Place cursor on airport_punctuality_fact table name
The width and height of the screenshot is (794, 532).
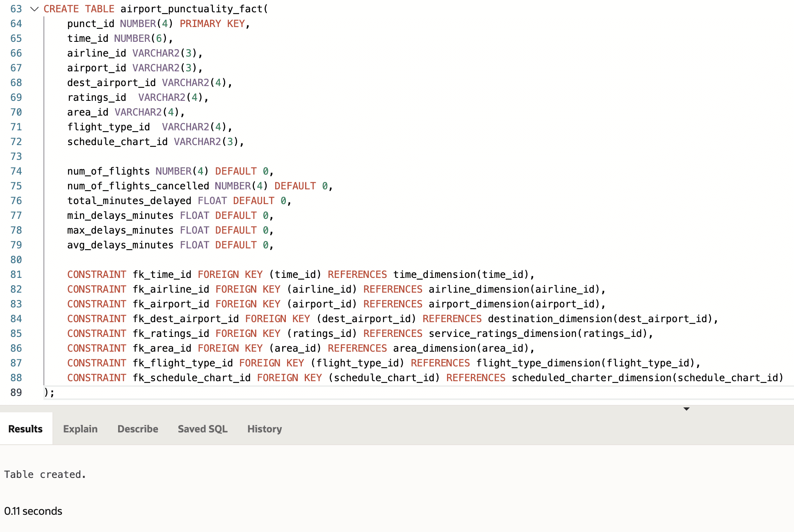tap(192, 9)
